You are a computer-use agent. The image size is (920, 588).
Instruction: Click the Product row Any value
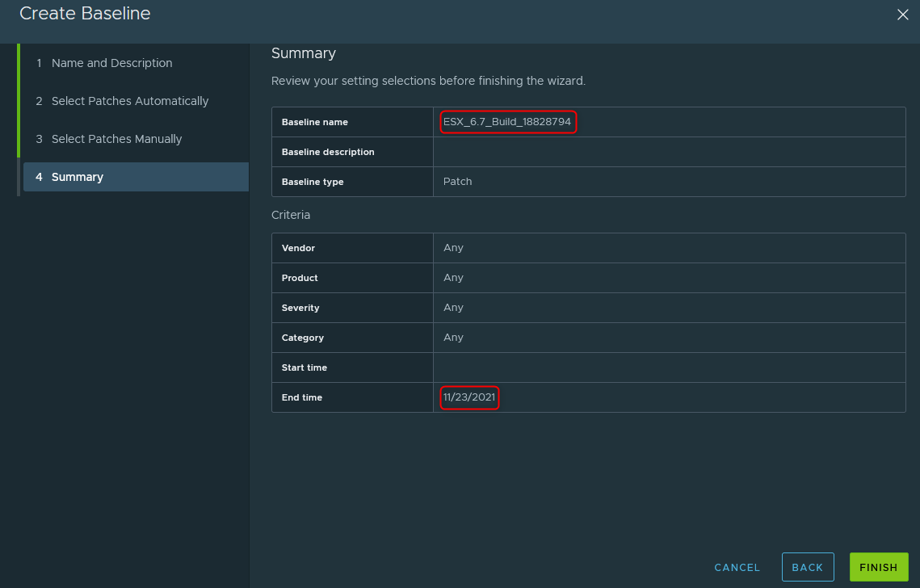(x=453, y=278)
